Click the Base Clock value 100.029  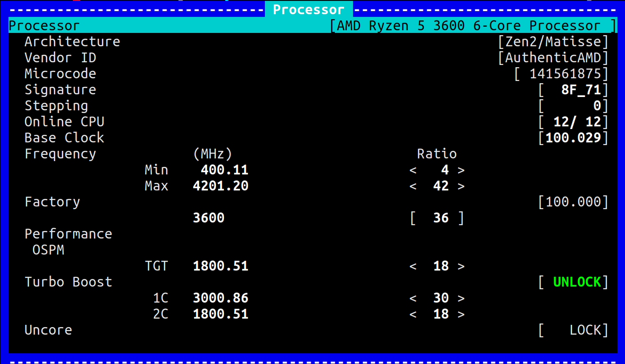click(573, 138)
